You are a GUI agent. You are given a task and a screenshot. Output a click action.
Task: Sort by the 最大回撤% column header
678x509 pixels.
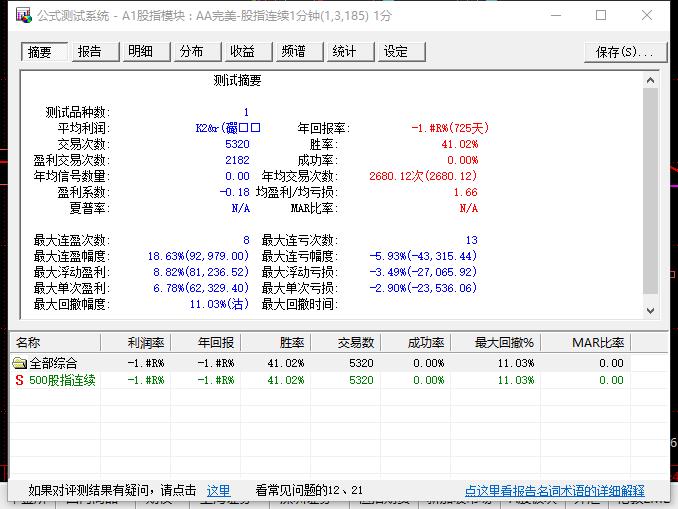(496, 343)
